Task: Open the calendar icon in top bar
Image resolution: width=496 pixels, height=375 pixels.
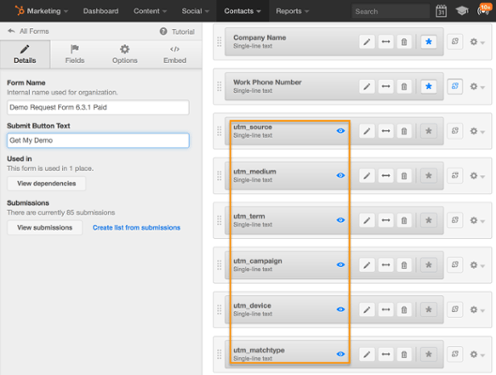Action: click(441, 11)
